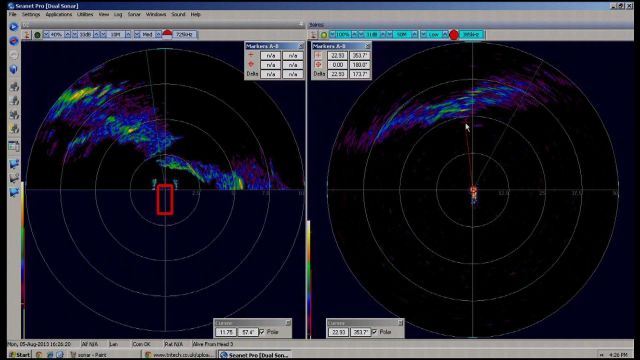Open the Windows menu
This screenshot has height=360, width=640.
click(x=156, y=14)
